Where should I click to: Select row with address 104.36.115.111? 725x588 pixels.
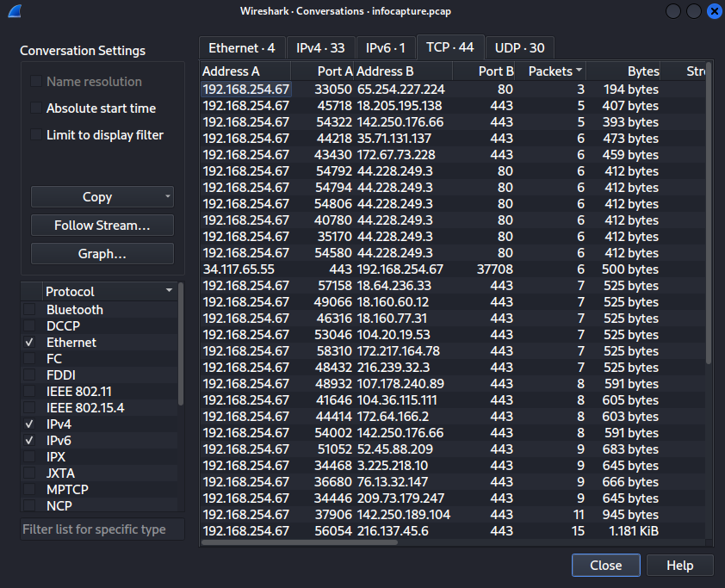(x=453, y=399)
